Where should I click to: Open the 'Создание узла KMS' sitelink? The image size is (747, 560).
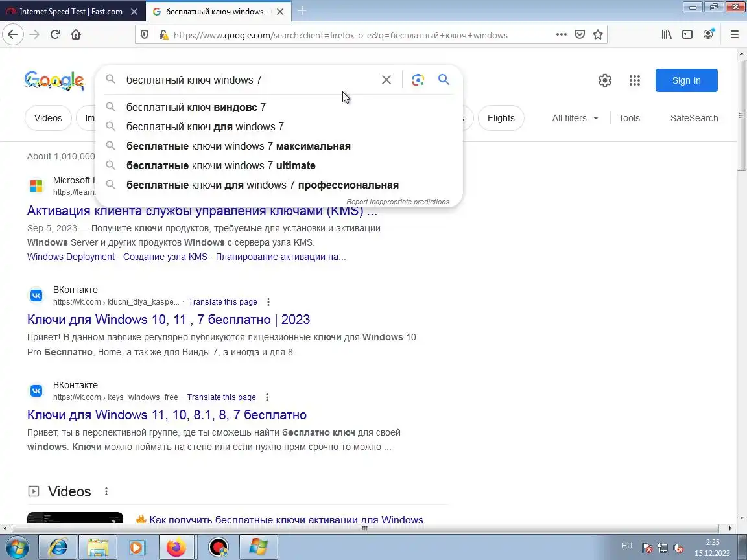click(x=165, y=257)
